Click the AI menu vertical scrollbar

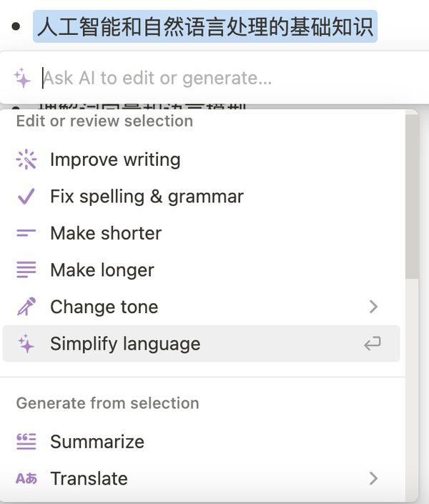[411, 200]
